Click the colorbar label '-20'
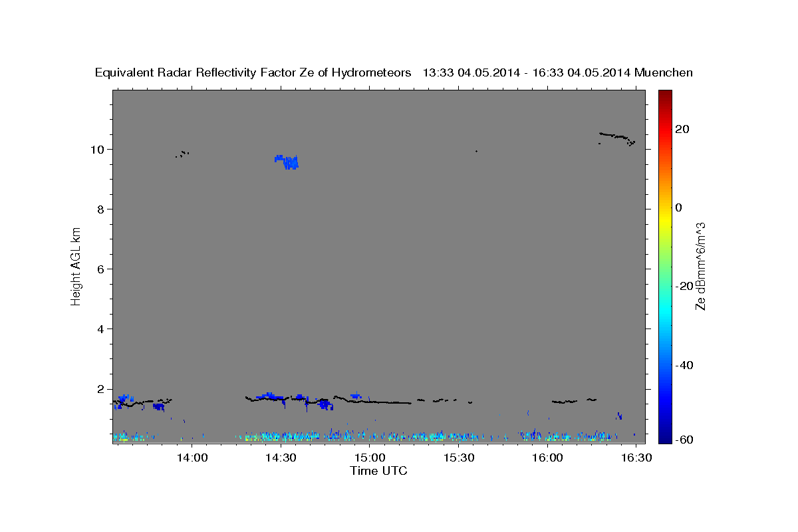 tap(684, 286)
